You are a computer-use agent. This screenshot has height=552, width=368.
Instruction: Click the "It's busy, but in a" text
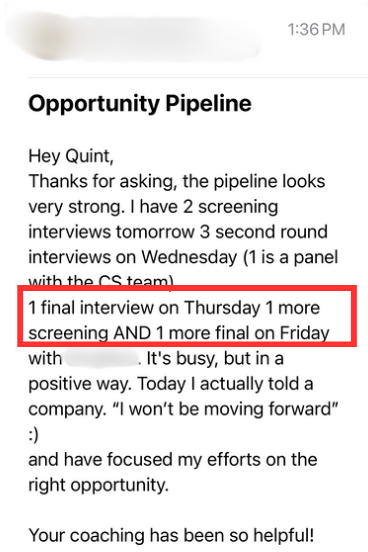click(x=215, y=359)
